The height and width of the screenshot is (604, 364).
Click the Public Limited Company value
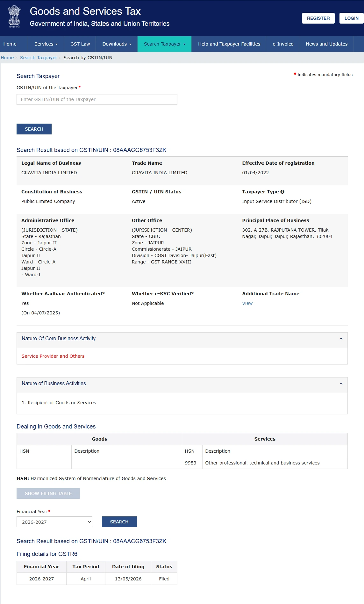[x=48, y=201]
